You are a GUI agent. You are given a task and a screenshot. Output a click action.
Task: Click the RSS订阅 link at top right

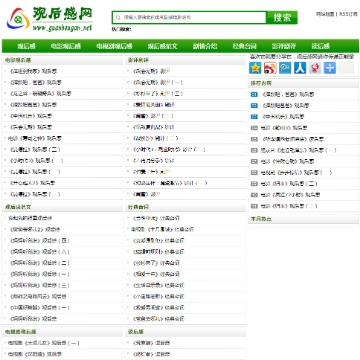tap(348, 14)
